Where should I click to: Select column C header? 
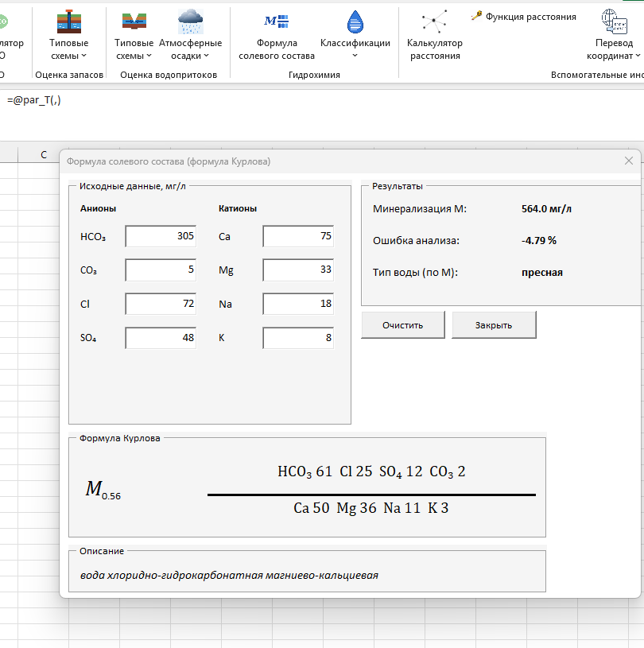coord(44,155)
